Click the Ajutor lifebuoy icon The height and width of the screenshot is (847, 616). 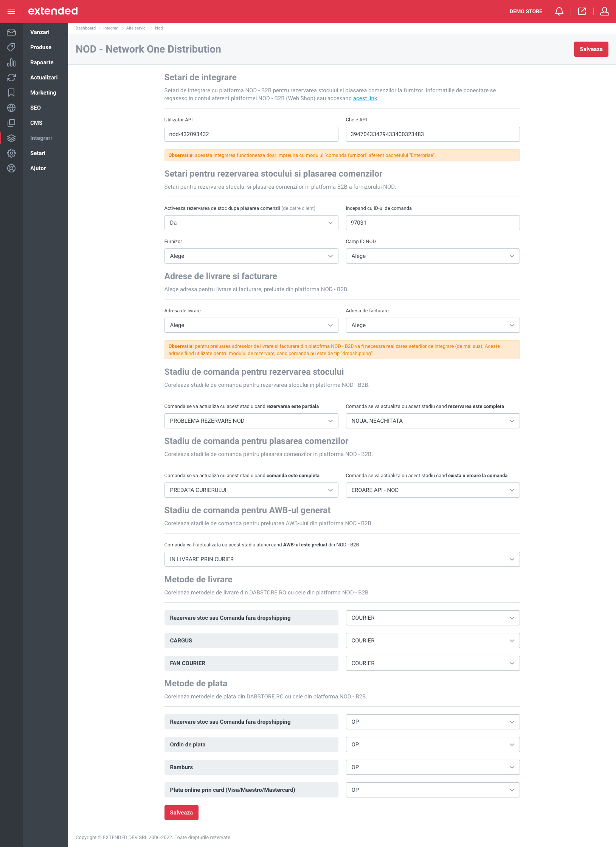(x=11, y=168)
